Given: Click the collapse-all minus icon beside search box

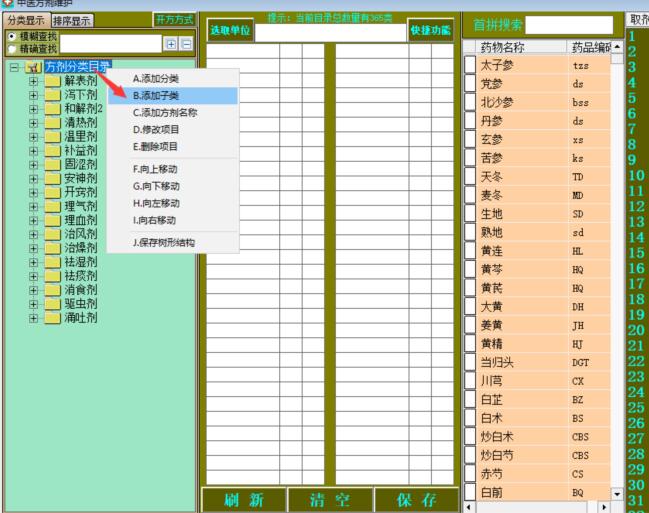Looking at the screenshot, I should (x=186, y=44).
